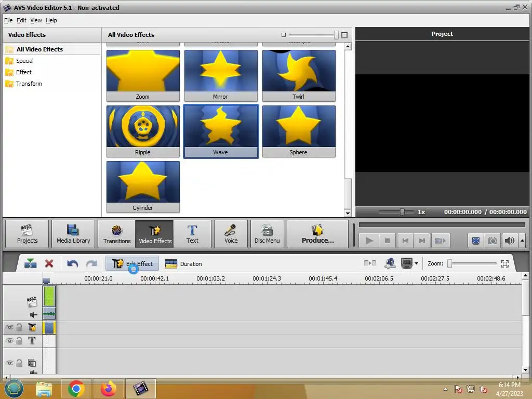
Task: Click the zoom-to-fit timeline icon
Action: point(505,263)
